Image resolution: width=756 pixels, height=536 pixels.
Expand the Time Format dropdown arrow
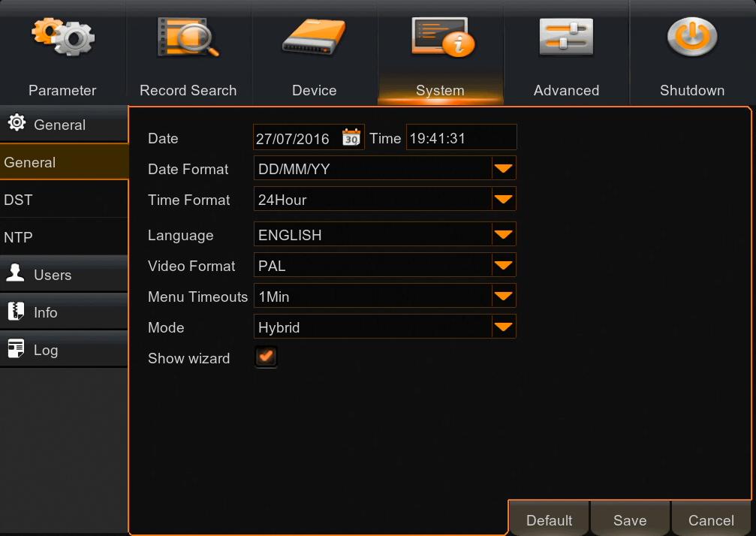[504, 199]
